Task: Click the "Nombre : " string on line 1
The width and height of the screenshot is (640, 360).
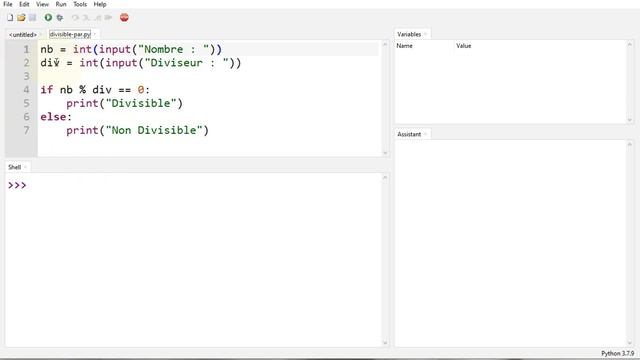Action: [x=173, y=49]
